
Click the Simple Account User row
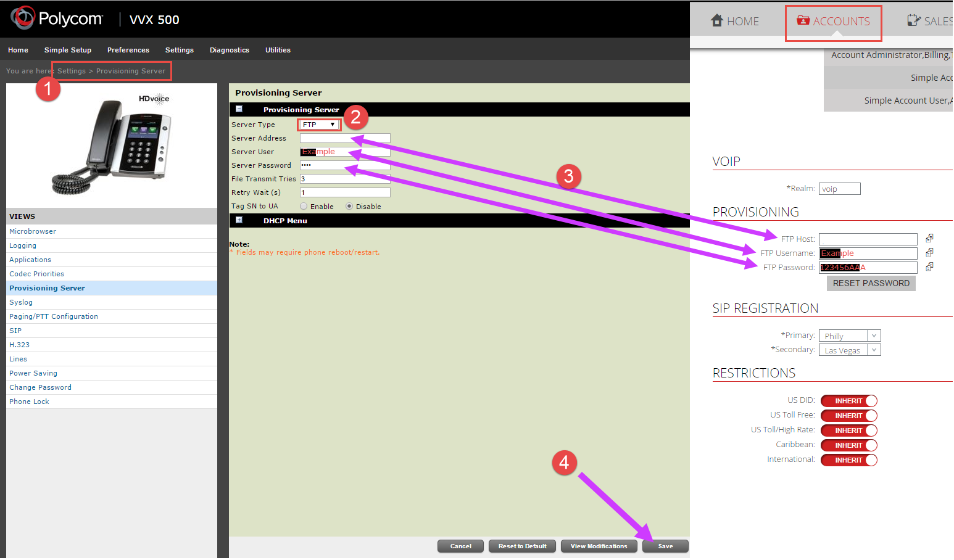pyautogui.click(x=889, y=101)
